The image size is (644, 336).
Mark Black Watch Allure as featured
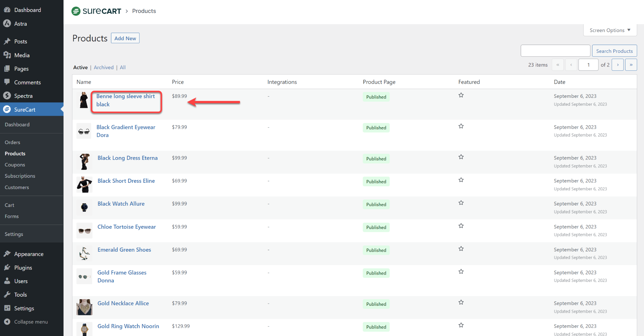coord(461,203)
